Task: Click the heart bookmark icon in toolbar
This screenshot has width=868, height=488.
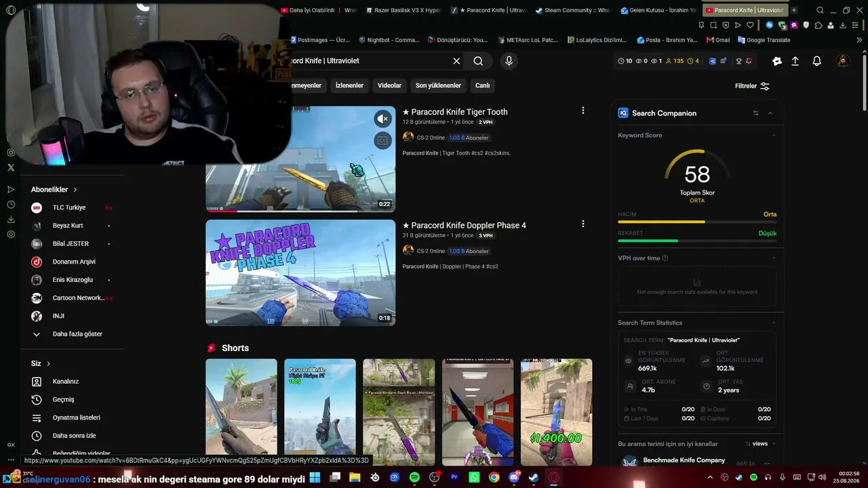Action: click(x=750, y=25)
